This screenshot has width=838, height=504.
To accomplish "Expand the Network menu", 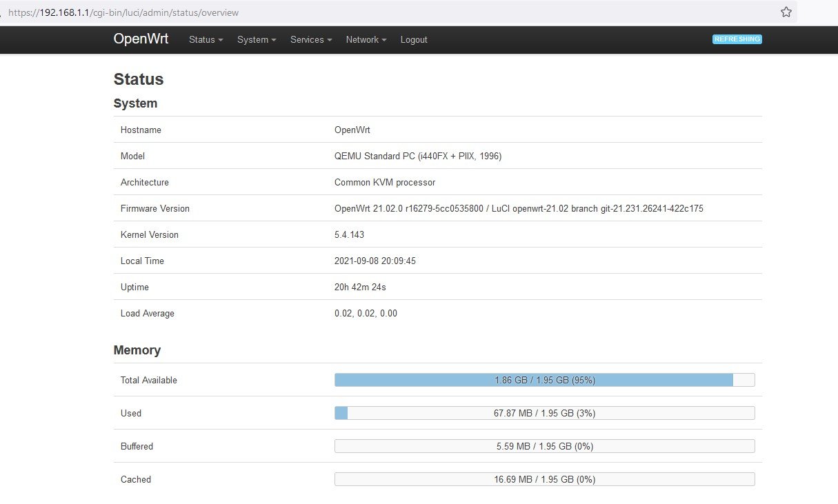I will point(366,40).
